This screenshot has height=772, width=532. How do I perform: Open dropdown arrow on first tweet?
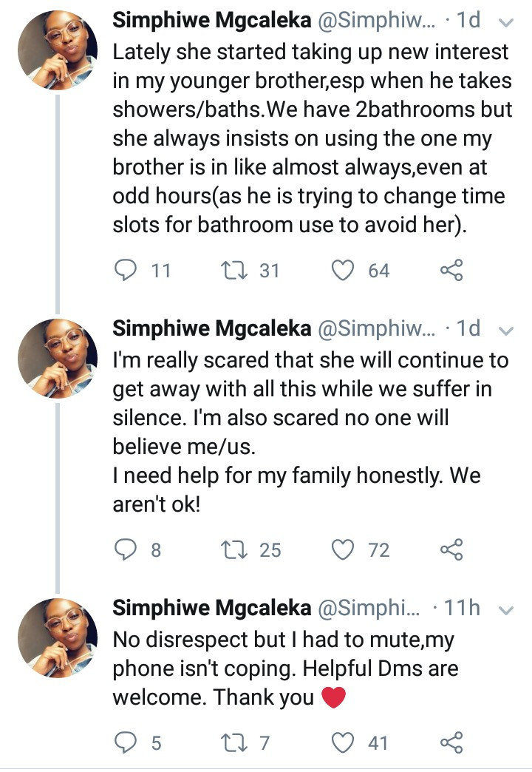[506, 24]
